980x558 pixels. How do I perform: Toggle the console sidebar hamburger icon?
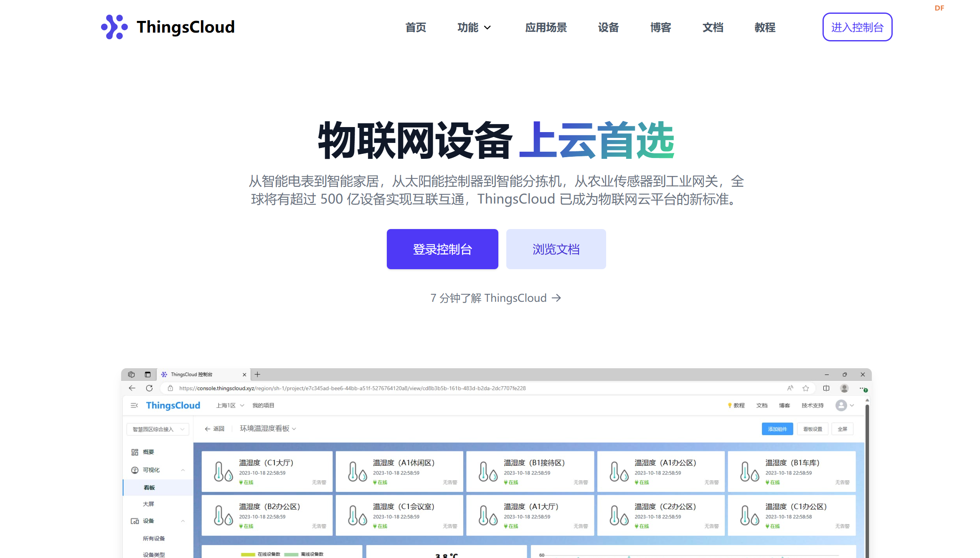tap(134, 405)
